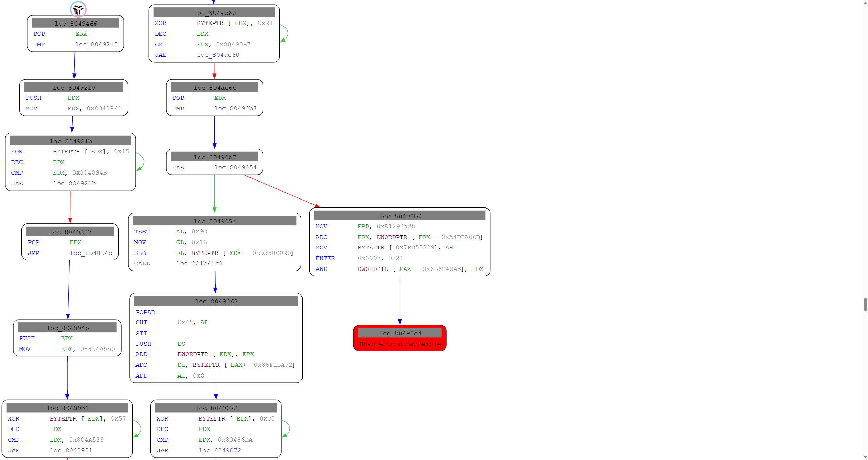The image size is (868, 460).
Task: Click the POPAD instruction
Action: tap(146, 312)
